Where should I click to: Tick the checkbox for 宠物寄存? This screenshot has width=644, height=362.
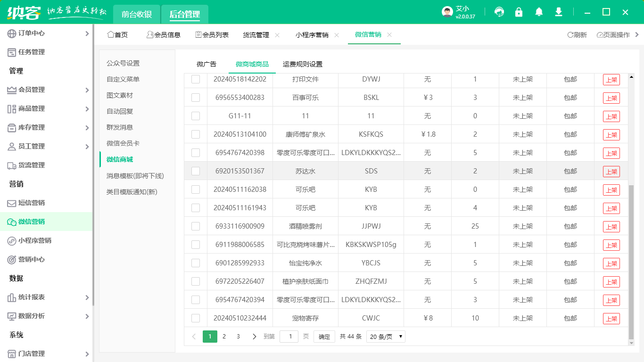click(x=196, y=318)
